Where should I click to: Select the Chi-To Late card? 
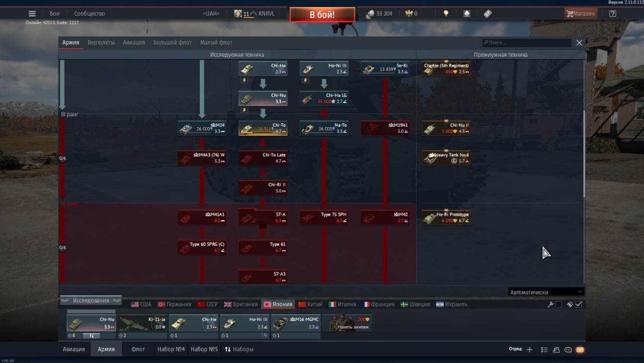click(x=263, y=158)
